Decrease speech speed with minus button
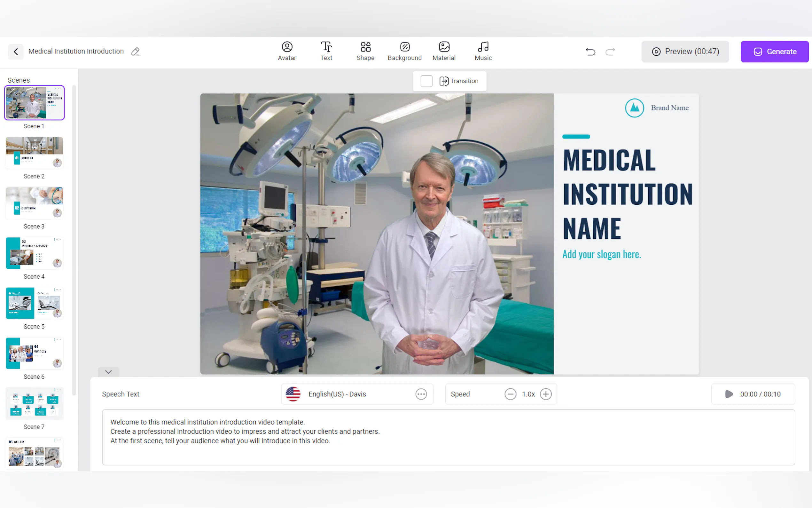This screenshot has height=508, width=812. click(510, 394)
